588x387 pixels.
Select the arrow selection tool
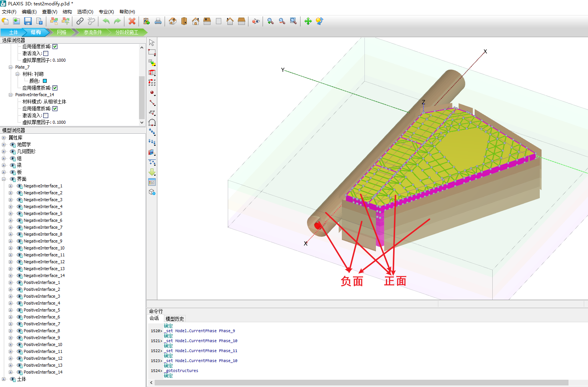pos(152,42)
